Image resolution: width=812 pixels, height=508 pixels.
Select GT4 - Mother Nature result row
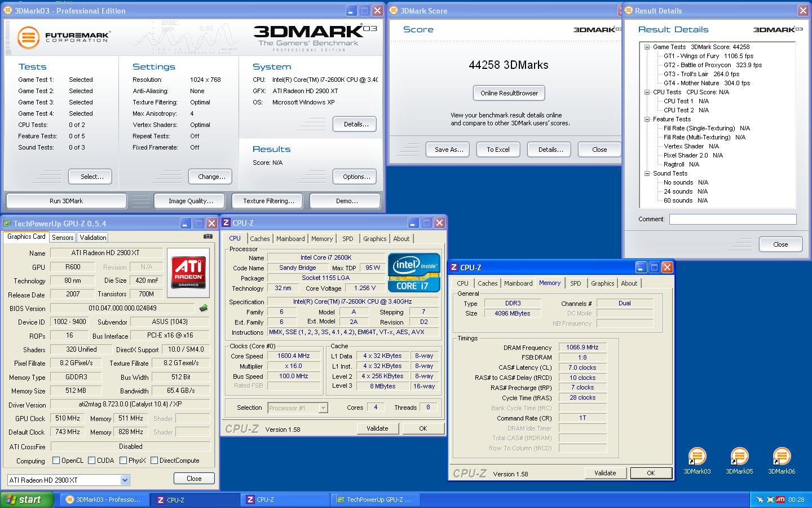tap(707, 83)
